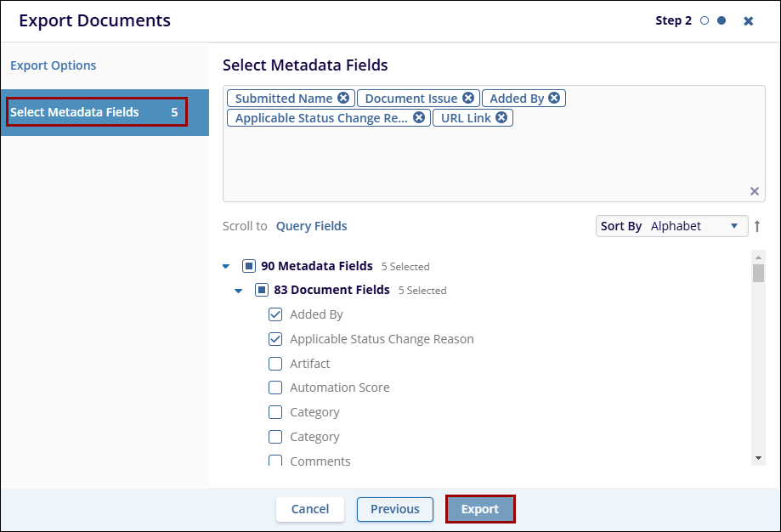This screenshot has width=781, height=532.
Task: Uncheck the Added By checkbox
Action: pyautogui.click(x=275, y=314)
